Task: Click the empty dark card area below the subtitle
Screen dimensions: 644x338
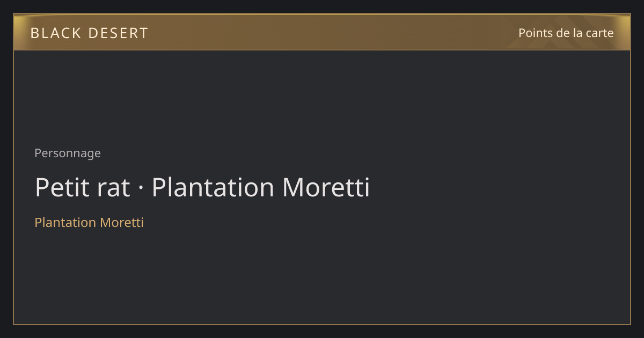Action: tap(322, 276)
